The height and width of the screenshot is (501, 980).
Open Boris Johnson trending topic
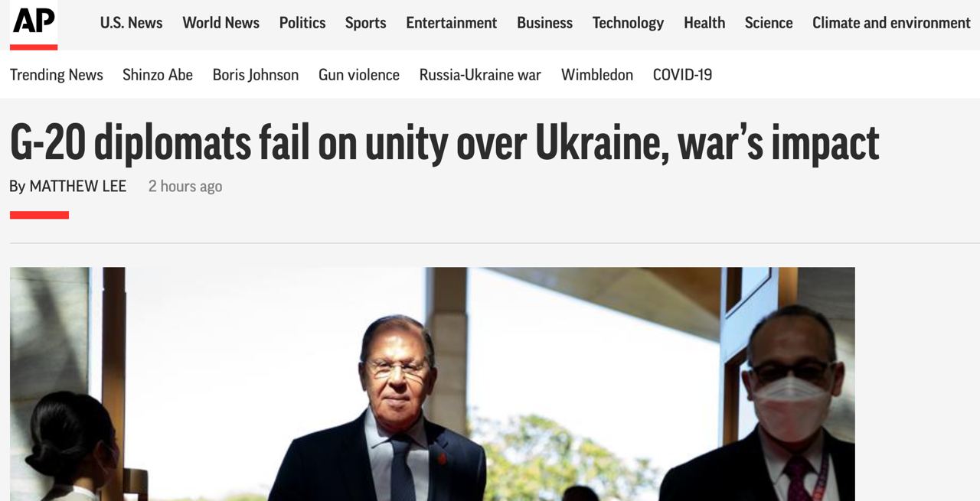click(256, 75)
